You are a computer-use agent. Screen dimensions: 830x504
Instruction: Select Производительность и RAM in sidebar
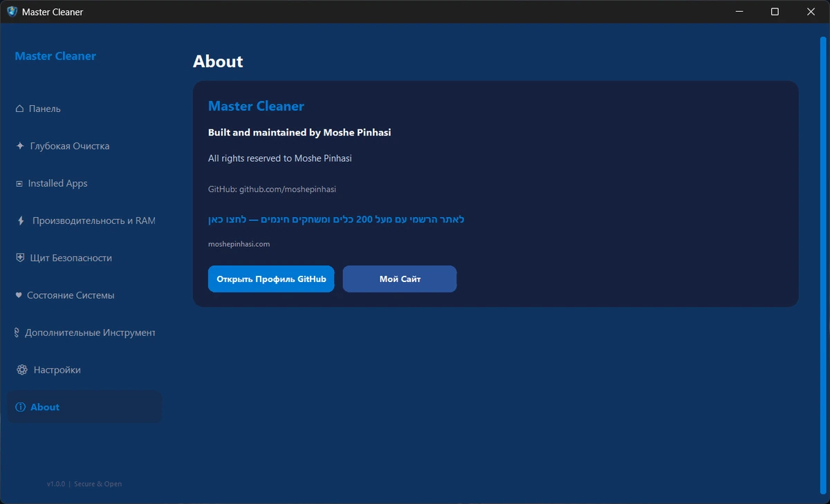tap(84, 221)
